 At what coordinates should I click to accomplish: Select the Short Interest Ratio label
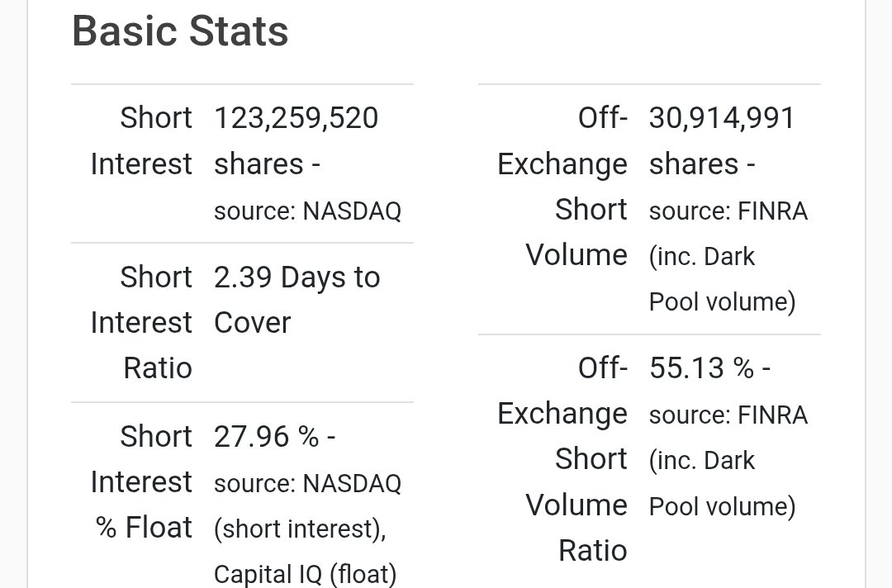[x=142, y=322]
